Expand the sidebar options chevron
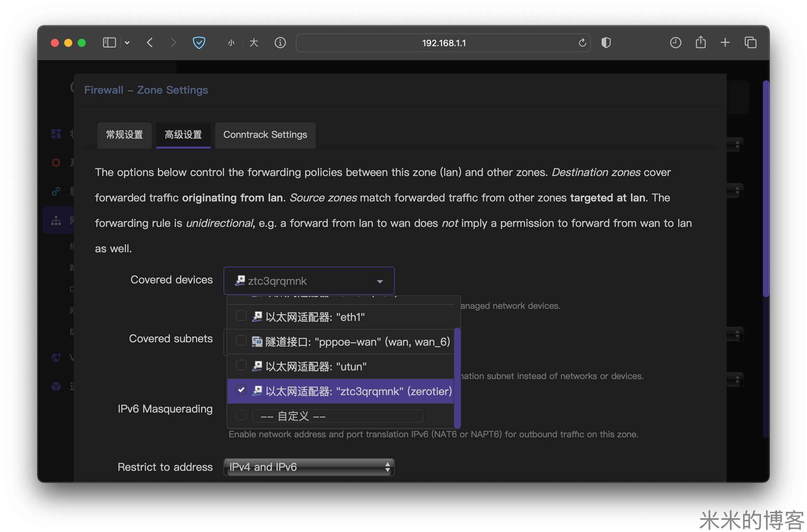807x532 pixels. [127, 43]
